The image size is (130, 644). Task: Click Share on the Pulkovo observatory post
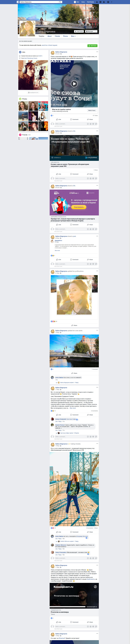coord(90,174)
